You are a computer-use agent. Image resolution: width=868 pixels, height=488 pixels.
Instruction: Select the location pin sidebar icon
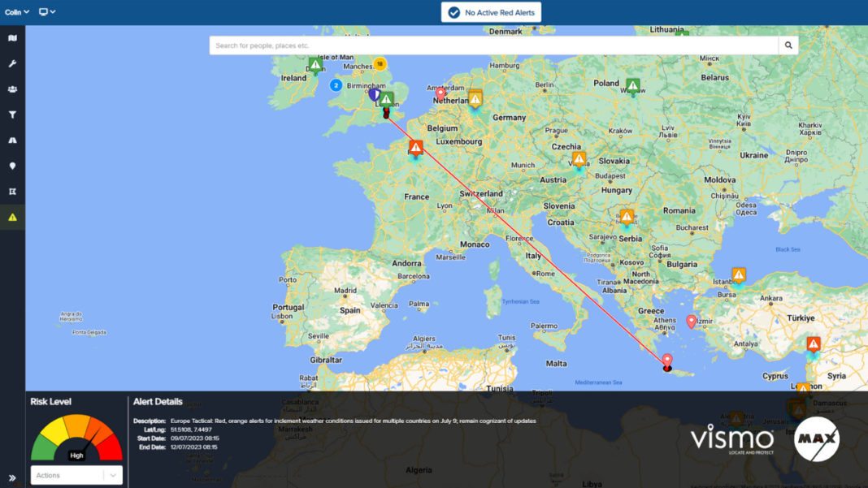11,166
